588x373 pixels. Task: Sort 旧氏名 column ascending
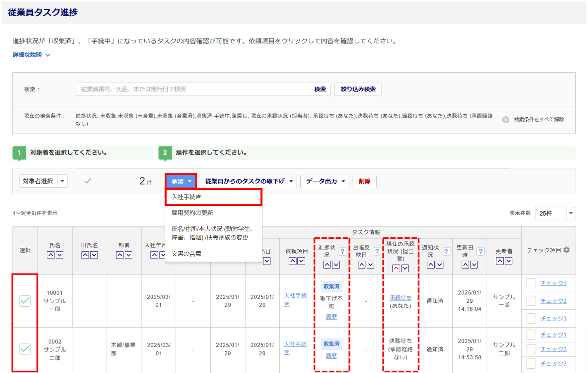[x=85, y=255]
